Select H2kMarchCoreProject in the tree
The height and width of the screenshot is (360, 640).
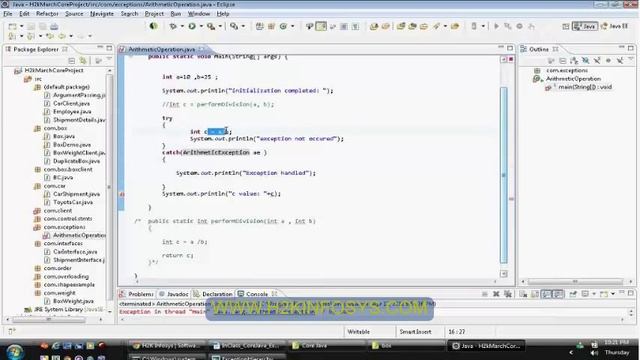click(x=53, y=70)
